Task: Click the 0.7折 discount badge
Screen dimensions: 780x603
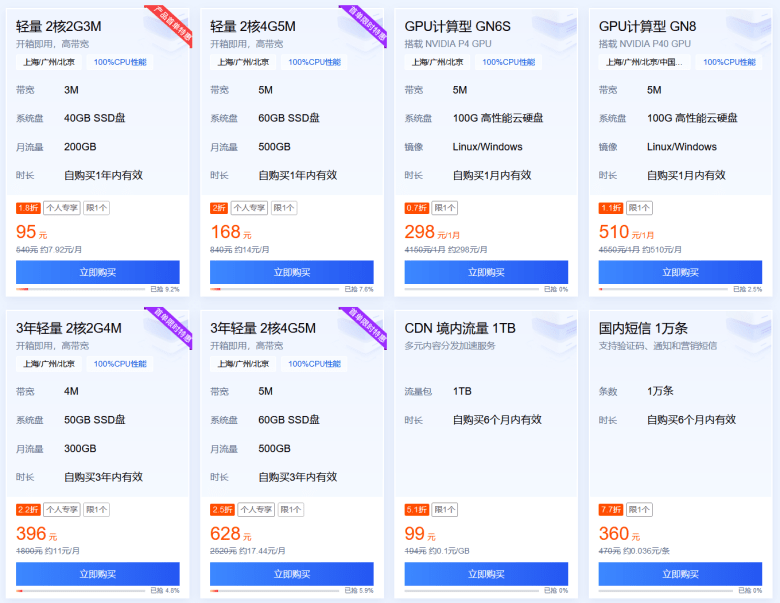Action: click(417, 208)
